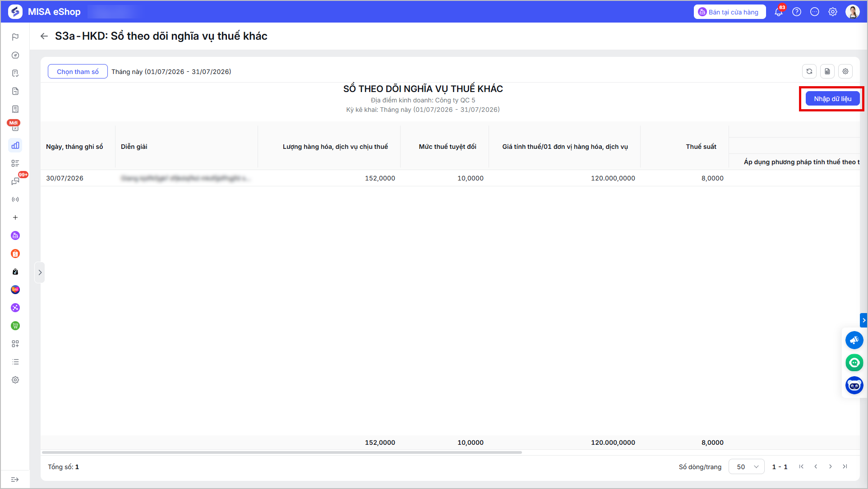Click the export document icon

[827, 71]
